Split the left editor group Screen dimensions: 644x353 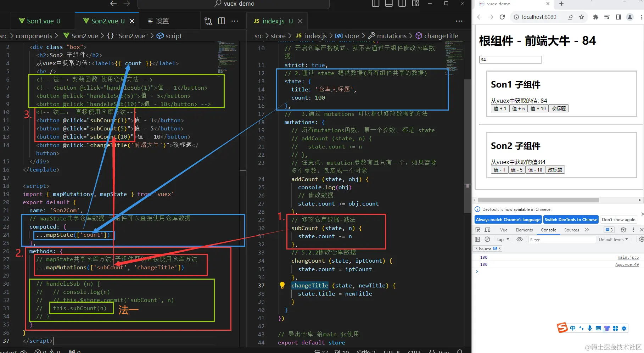tap(222, 21)
